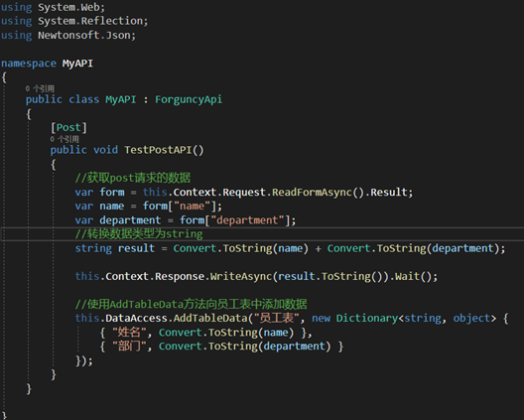Click "Newtonsoft.Json" in the using line
Image resolution: width=524 pixels, height=420 pixels.
[84, 35]
